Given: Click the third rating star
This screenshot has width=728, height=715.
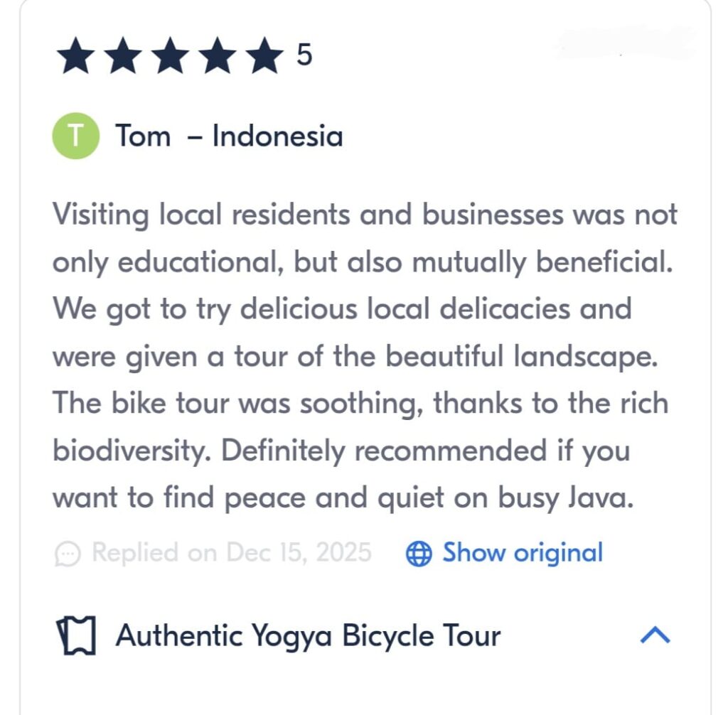Looking at the screenshot, I should point(171,57).
